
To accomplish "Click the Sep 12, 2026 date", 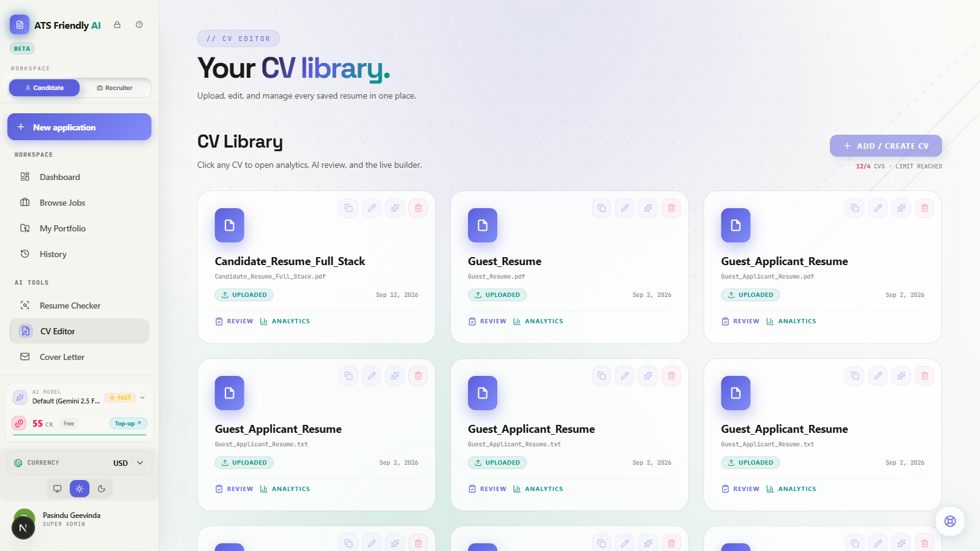I will point(397,295).
